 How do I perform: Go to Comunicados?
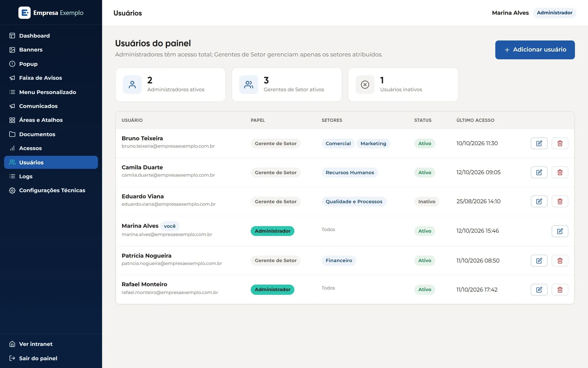[x=51, y=106]
